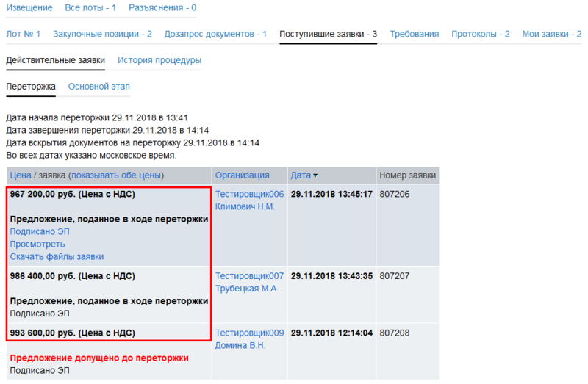Image resolution: width=588 pixels, height=384 pixels.
Task: Open organization Тестировщик007 Трубецкая М.А.
Action: point(248,282)
